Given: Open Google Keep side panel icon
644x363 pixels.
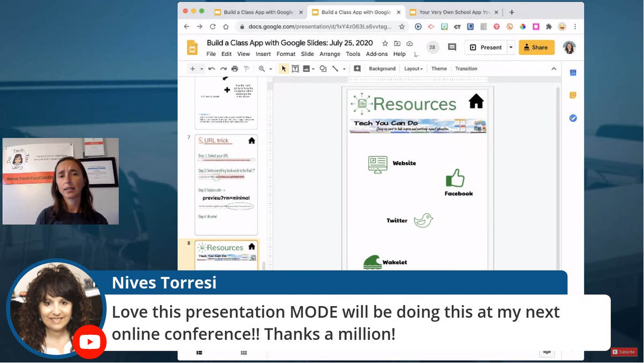Looking at the screenshot, I should pyautogui.click(x=573, y=95).
